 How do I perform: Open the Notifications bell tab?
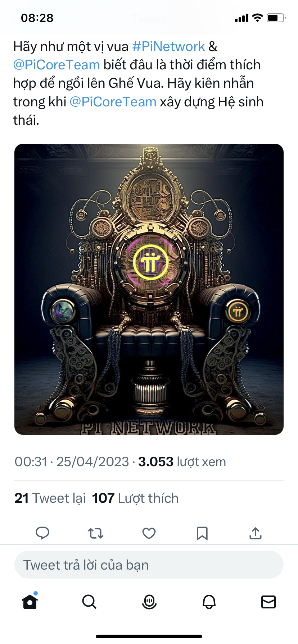pyautogui.click(x=209, y=602)
